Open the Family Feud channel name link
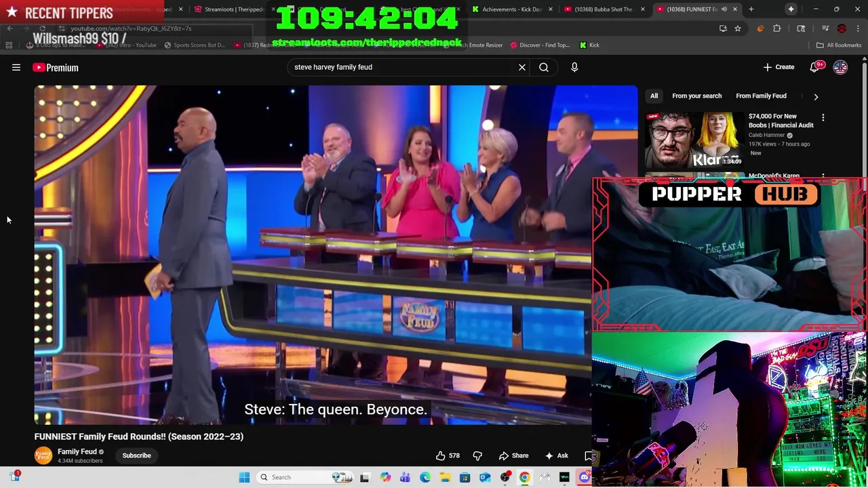 click(77, 451)
